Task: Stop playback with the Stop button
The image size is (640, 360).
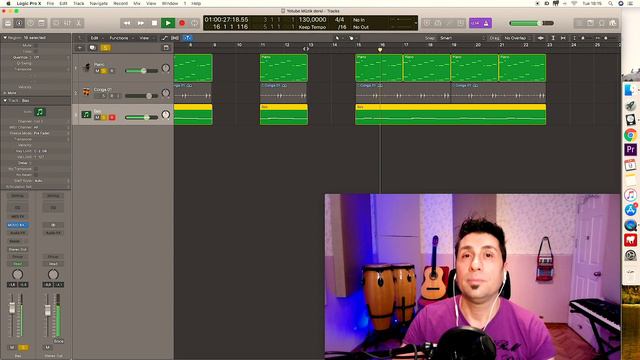Action: pyautogui.click(x=154, y=23)
